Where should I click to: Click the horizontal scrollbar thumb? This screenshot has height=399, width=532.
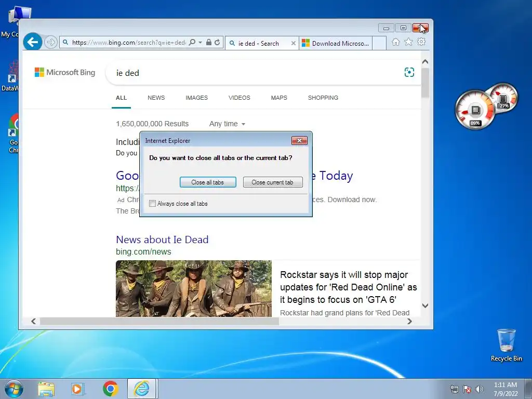(x=159, y=321)
